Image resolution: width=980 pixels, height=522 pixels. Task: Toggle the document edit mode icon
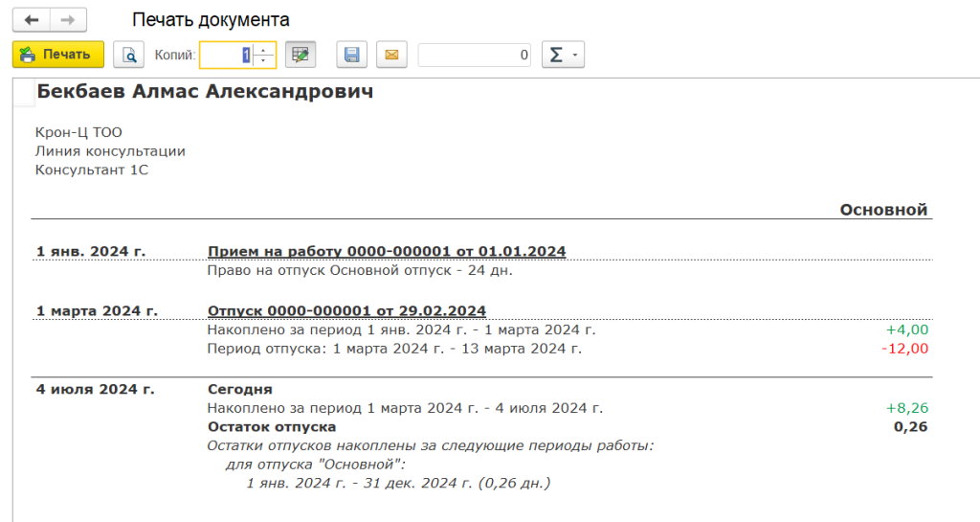(x=301, y=55)
